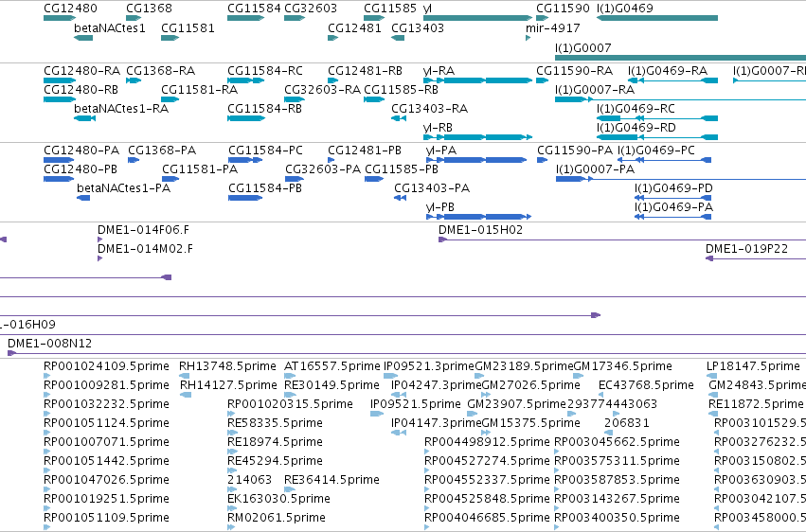Click the CG32603 gene feature
This screenshot has height=532, width=806.
click(295, 18)
